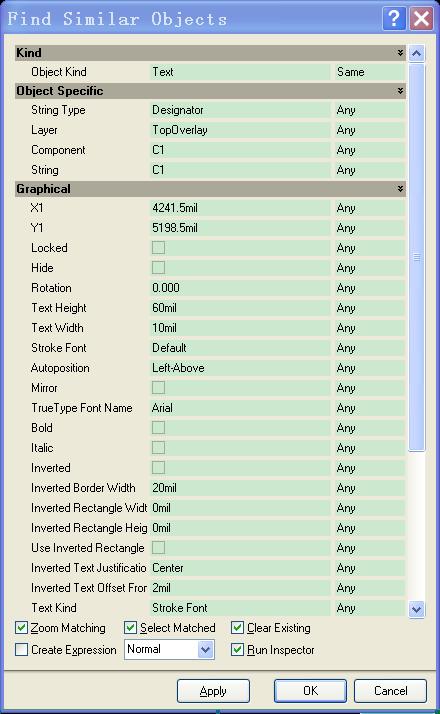Select the Autoposition value Left-Above
Image resolution: width=440 pixels, height=714 pixels.
(240, 368)
